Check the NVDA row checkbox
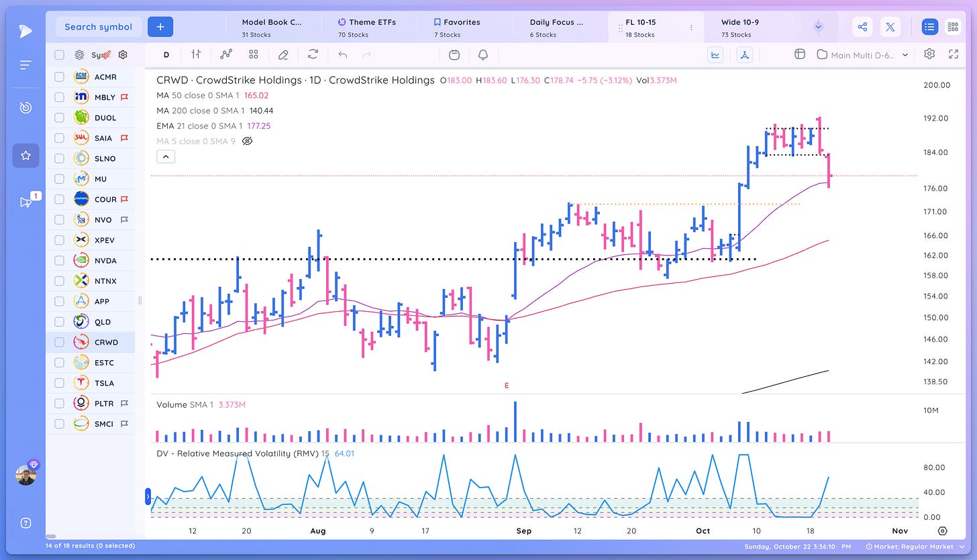This screenshot has width=977, height=560. (59, 260)
